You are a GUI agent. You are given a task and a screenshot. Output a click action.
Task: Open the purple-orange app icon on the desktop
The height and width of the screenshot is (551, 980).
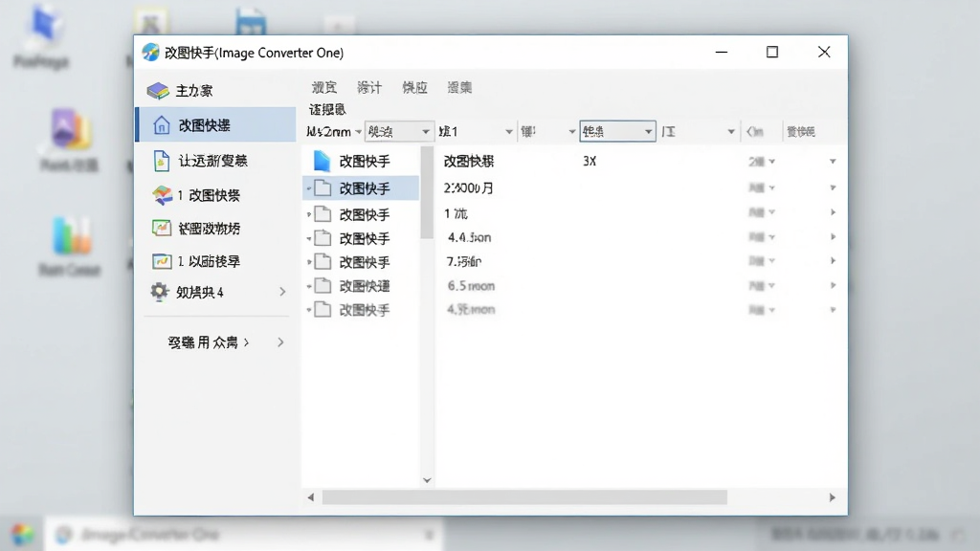pos(70,130)
